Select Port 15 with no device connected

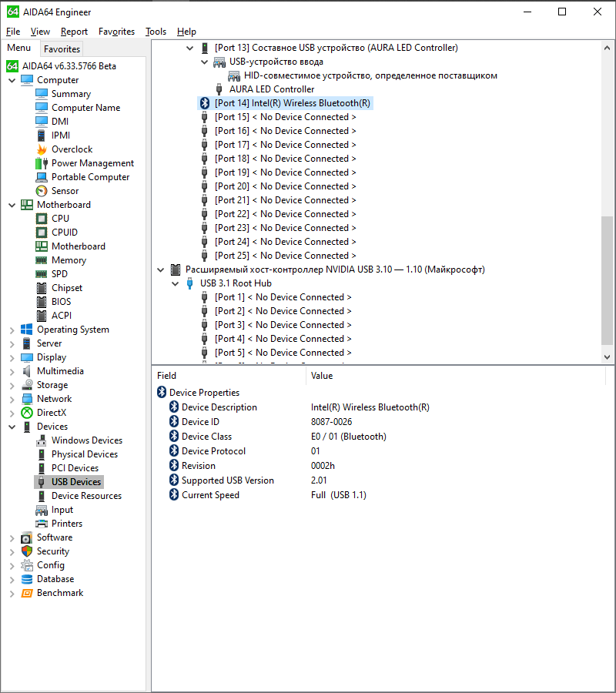pyautogui.click(x=285, y=116)
